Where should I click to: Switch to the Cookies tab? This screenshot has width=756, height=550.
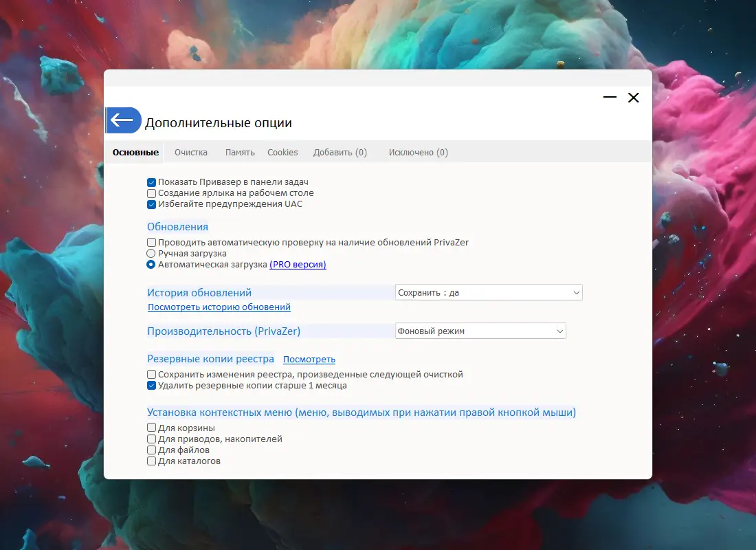pos(282,153)
